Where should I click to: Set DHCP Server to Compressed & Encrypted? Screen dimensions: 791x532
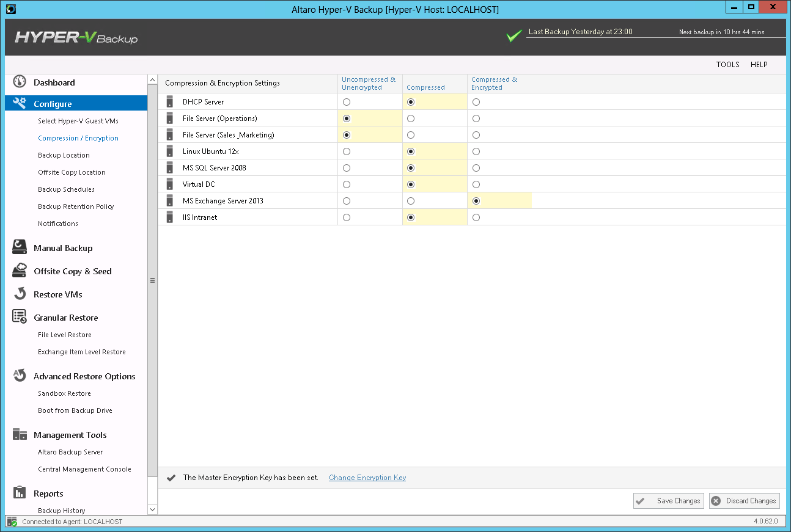(476, 102)
